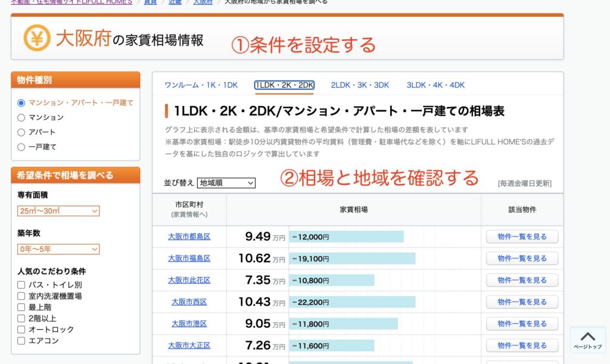Open the 並び替え 地域順 sort dropdown
Screen dimensions: 610x364
pyautogui.click(x=226, y=183)
